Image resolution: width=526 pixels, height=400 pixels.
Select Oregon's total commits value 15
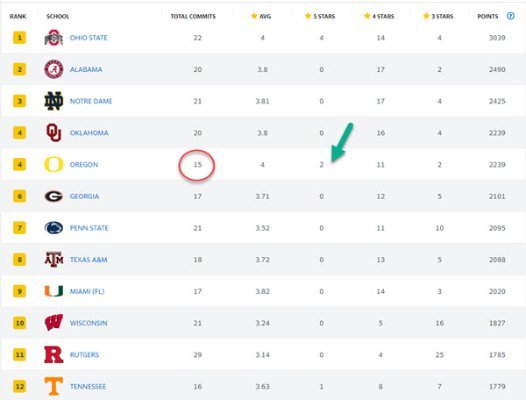(x=198, y=164)
